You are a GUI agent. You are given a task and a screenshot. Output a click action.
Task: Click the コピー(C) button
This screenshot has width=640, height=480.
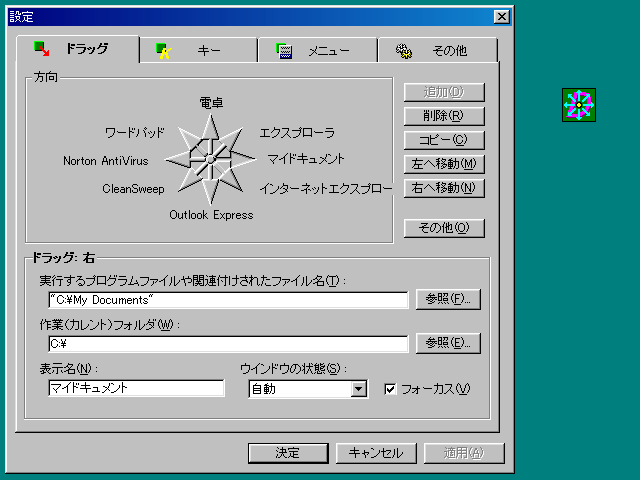(444, 140)
